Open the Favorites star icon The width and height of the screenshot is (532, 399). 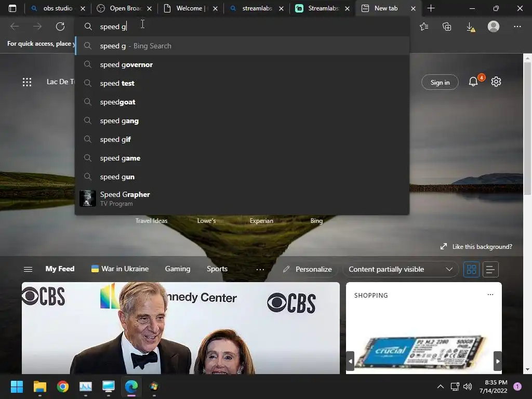[x=424, y=26]
